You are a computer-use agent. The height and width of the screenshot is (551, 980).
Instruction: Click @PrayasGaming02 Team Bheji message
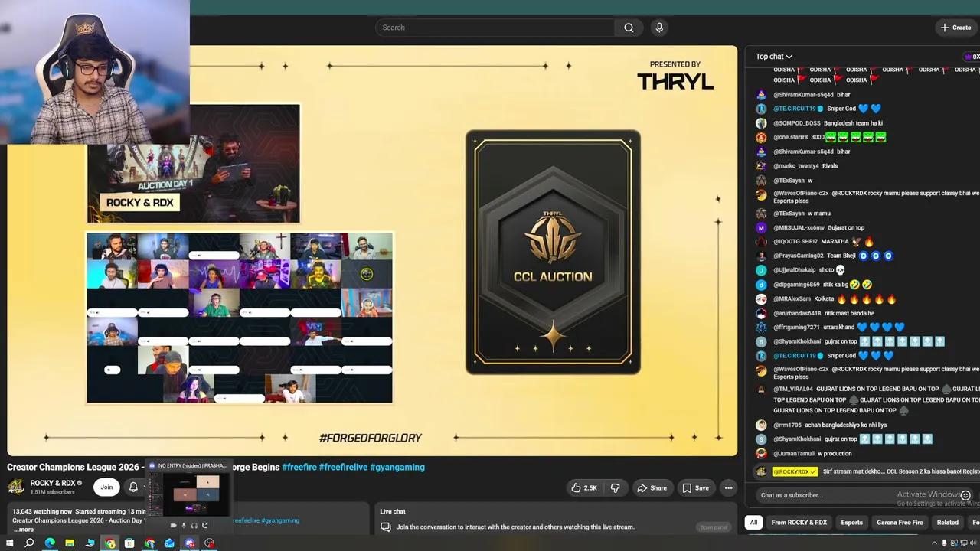pyautogui.click(x=825, y=256)
